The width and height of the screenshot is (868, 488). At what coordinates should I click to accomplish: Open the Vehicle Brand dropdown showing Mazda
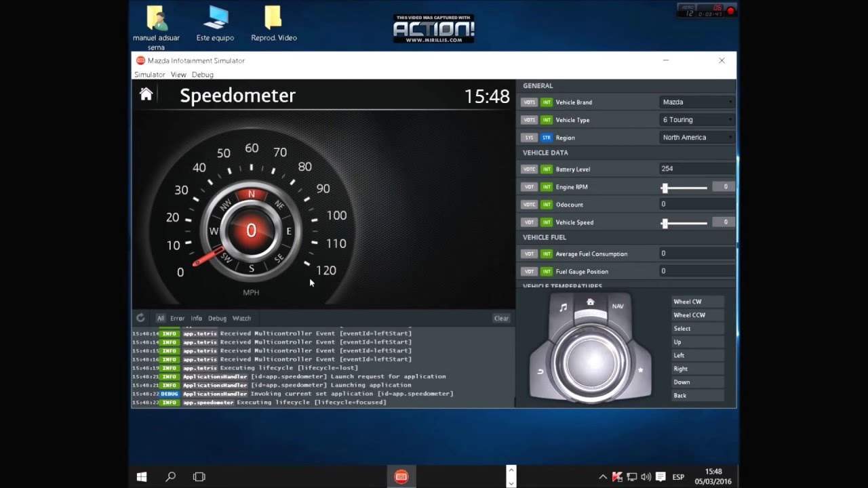pyautogui.click(x=697, y=102)
